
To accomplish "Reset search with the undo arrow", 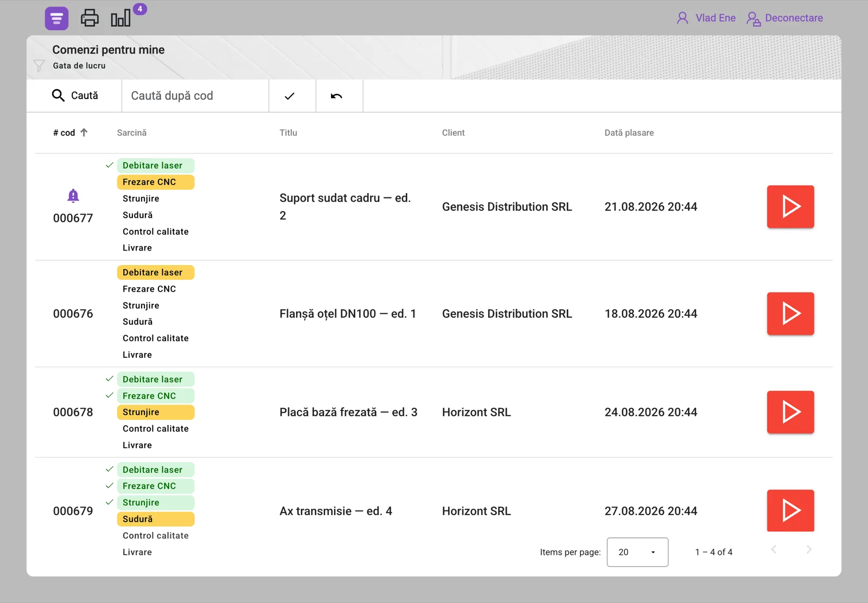I will coord(340,96).
